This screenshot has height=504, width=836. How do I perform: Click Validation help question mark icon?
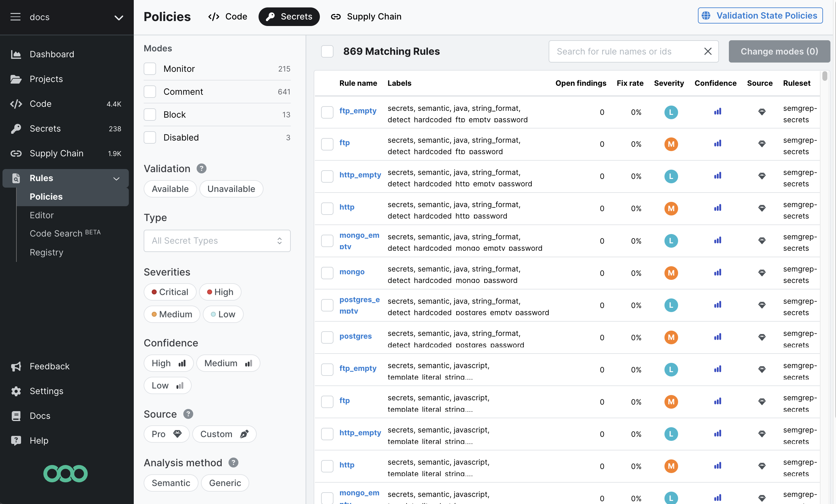202,168
